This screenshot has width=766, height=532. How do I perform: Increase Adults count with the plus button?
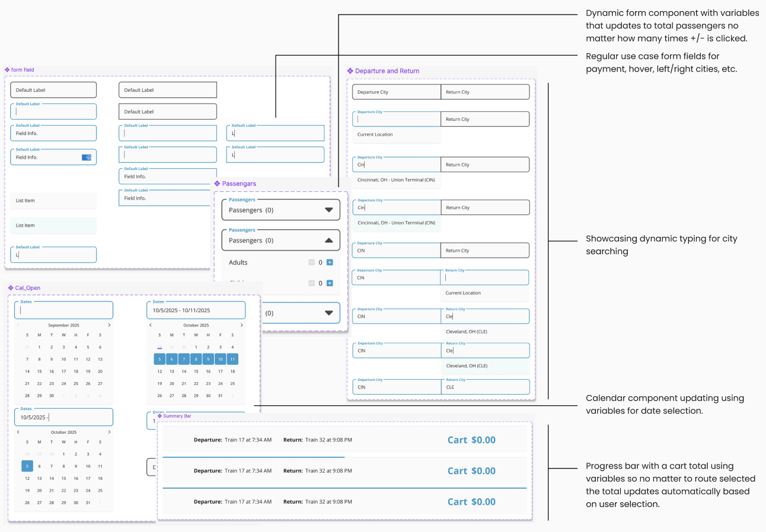point(330,262)
